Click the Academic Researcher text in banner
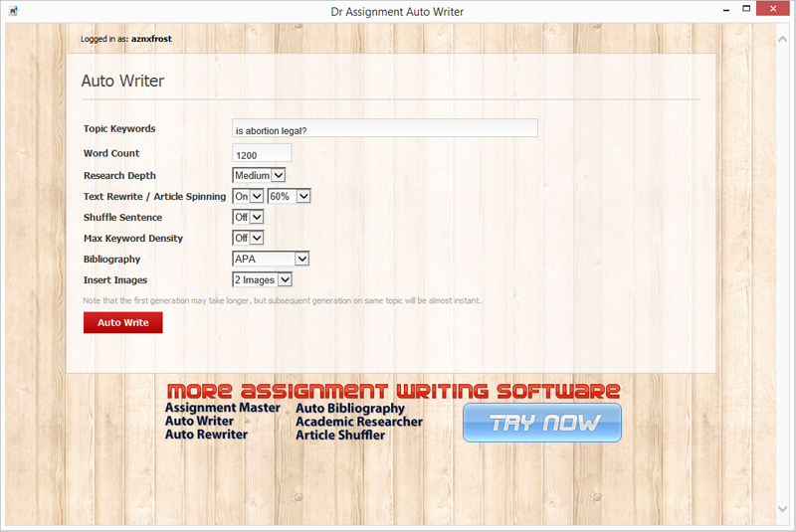 click(x=359, y=422)
